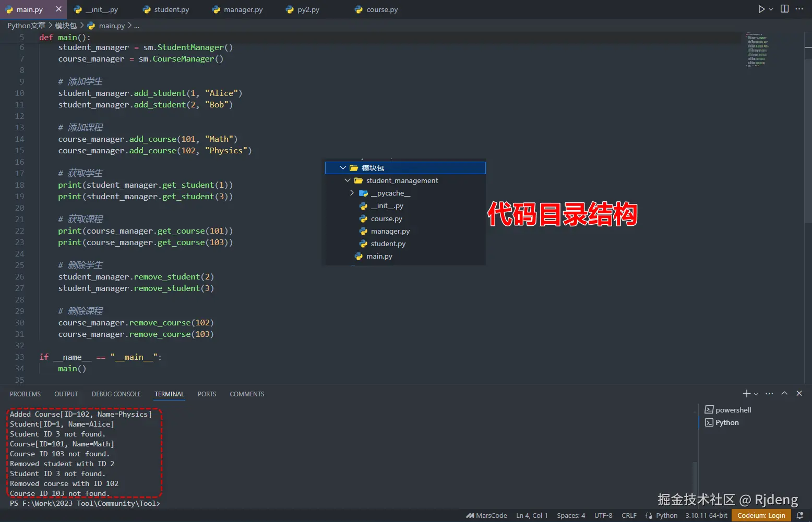The width and height of the screenshot is (812, 522).
Task: Click 模块包 breadcrumb segment
Action: pyautogui.click(x=66, y=26)
